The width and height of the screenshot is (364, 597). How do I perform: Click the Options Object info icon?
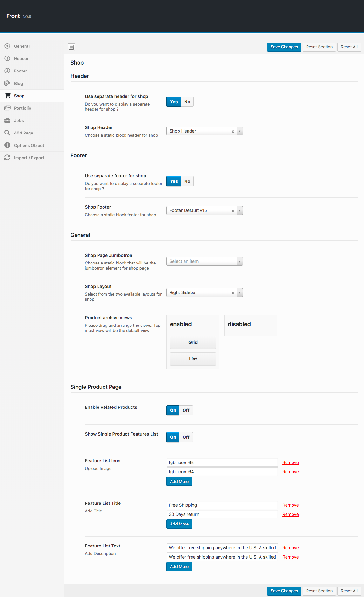pyautogui.click(x=7, y=145)
